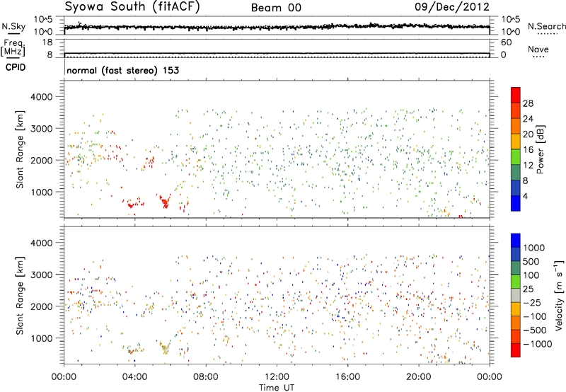Screen dimensions: 566x392
Task: Click the '12:00' time axis label
Action: [x=277, y=377]
